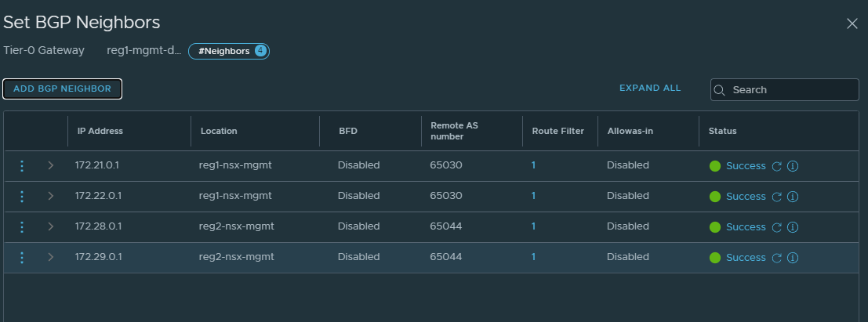Show status info for neighbor 172.22.0.1
Screen dimensions: 868x322
[x=793, y=197]
